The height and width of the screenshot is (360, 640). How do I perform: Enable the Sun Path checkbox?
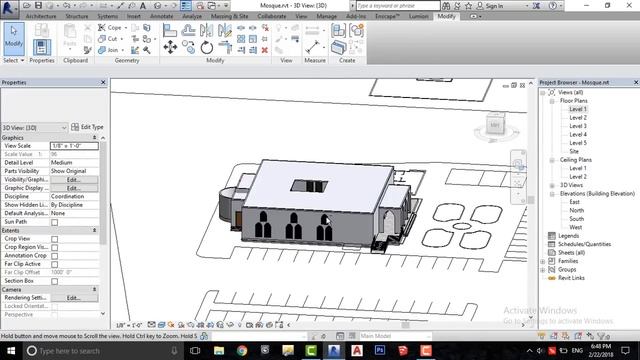55,222
